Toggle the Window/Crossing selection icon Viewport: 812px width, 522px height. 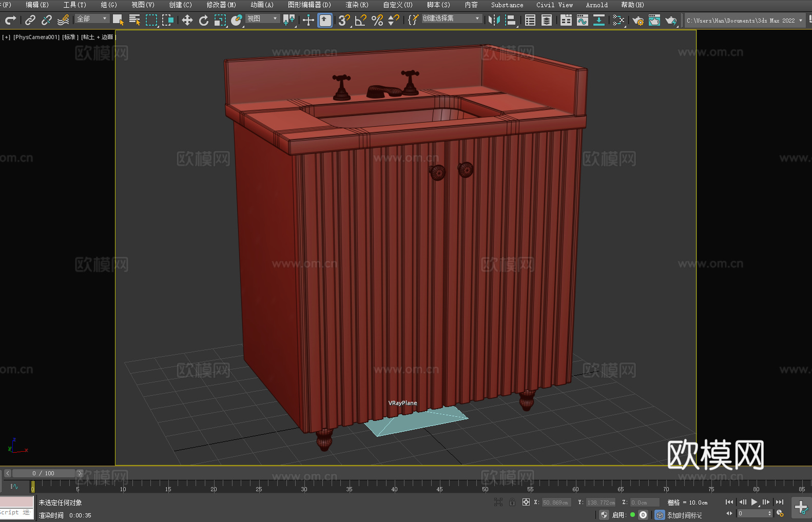point(167,20)
